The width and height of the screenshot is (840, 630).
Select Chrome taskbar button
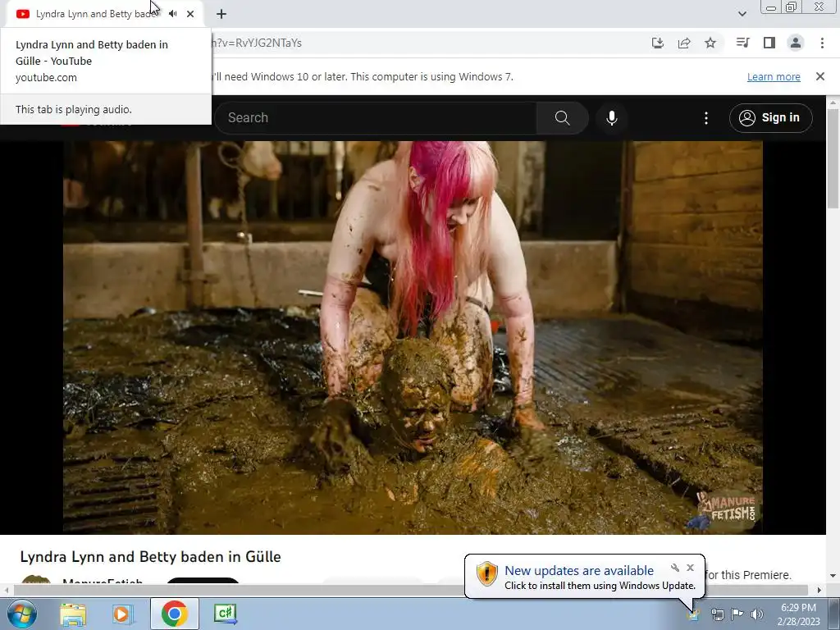pyautogui.click(x=174, y=614)
